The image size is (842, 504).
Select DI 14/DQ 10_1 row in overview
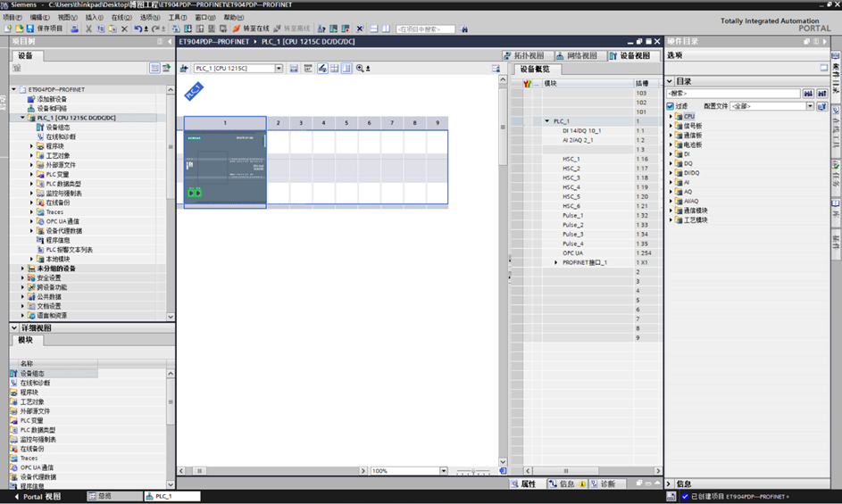point(586,130)
